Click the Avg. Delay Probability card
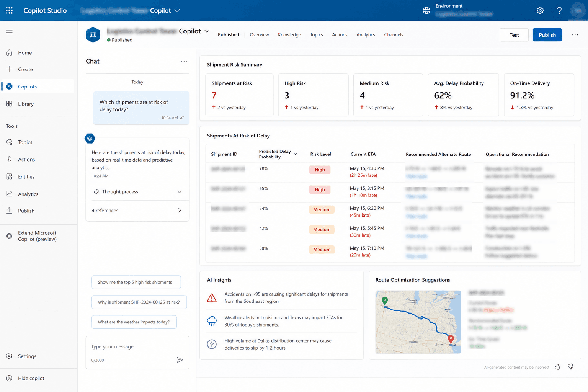This screenshot has width=588, height=392. (x=463, y=95)
